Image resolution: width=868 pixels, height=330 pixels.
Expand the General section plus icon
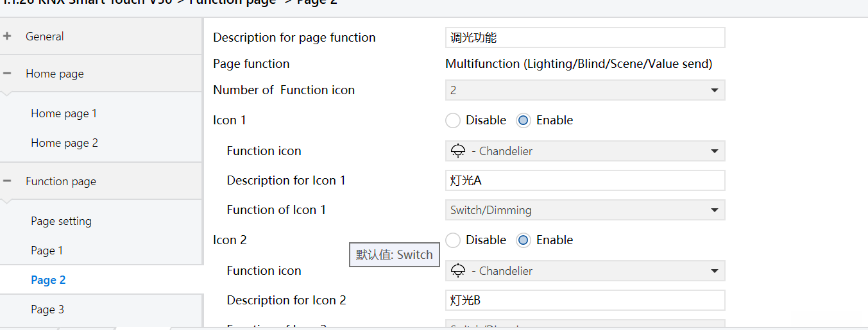coord(7,37)
